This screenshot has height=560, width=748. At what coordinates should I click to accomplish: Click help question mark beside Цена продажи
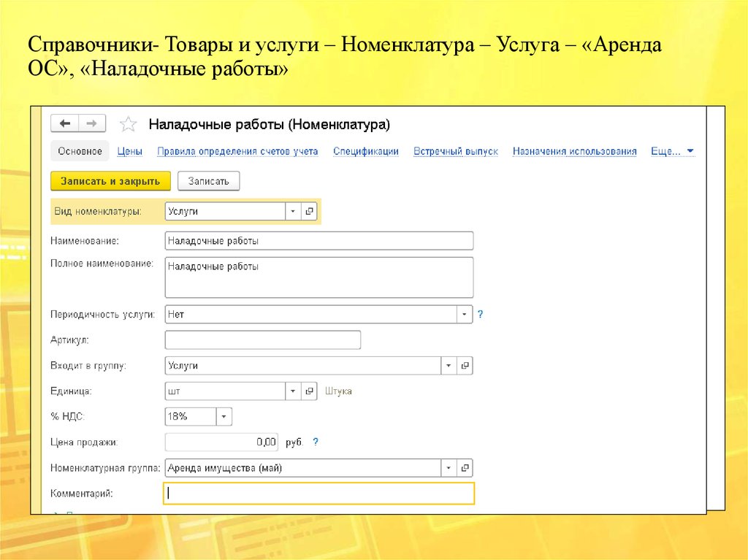(316, 442)
